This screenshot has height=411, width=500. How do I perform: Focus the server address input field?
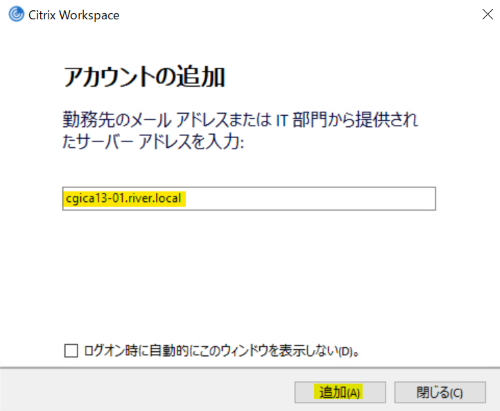coord(249,199)
